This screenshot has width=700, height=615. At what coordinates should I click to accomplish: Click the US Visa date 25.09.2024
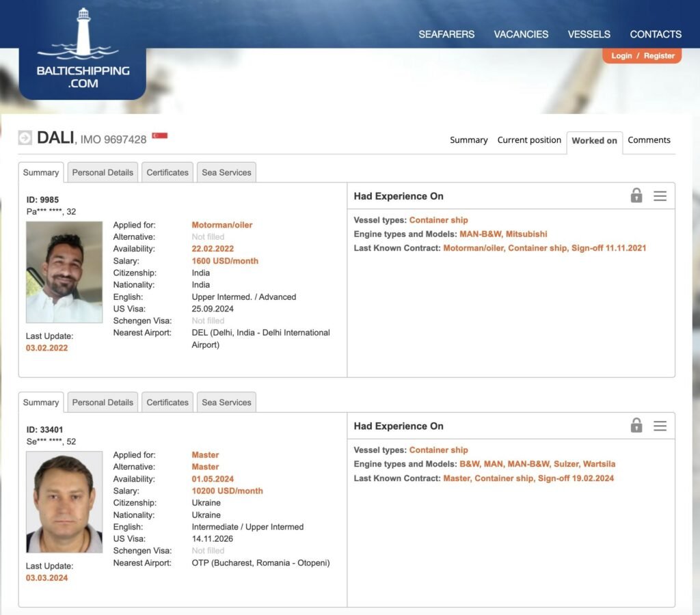point(213,309)
